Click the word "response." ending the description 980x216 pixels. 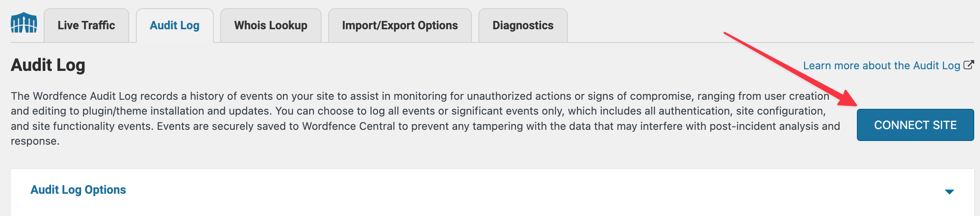(35, 141)
